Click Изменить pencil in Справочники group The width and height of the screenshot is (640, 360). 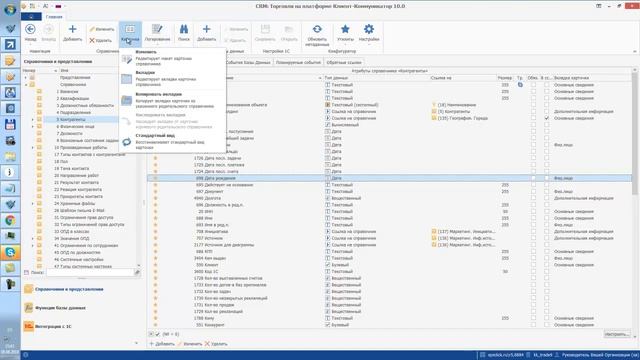(x=102, y=29)
